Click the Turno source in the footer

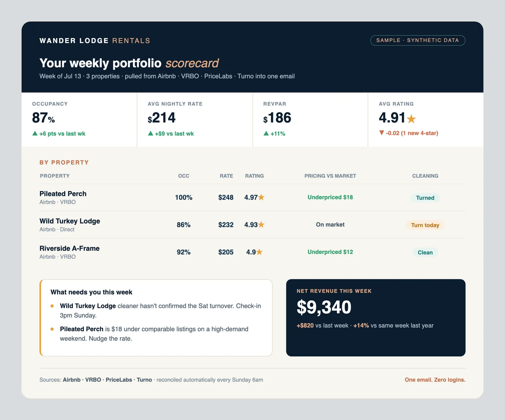(144, 380)
